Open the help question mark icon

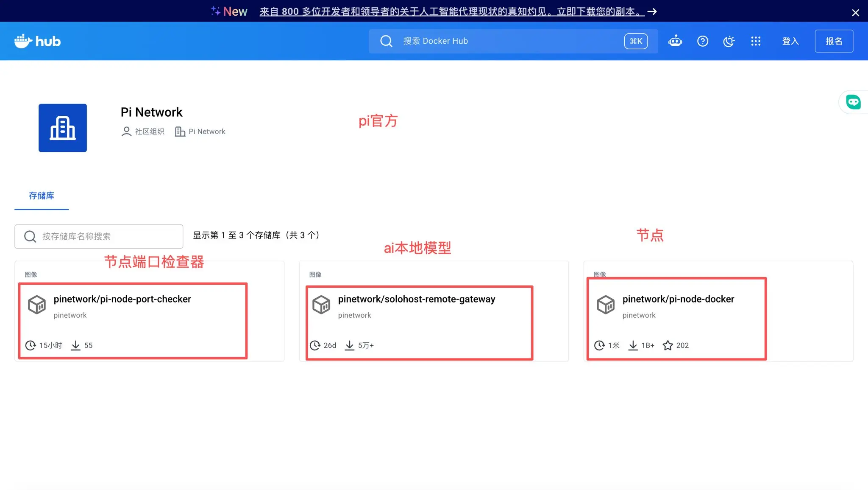(702, 41)
